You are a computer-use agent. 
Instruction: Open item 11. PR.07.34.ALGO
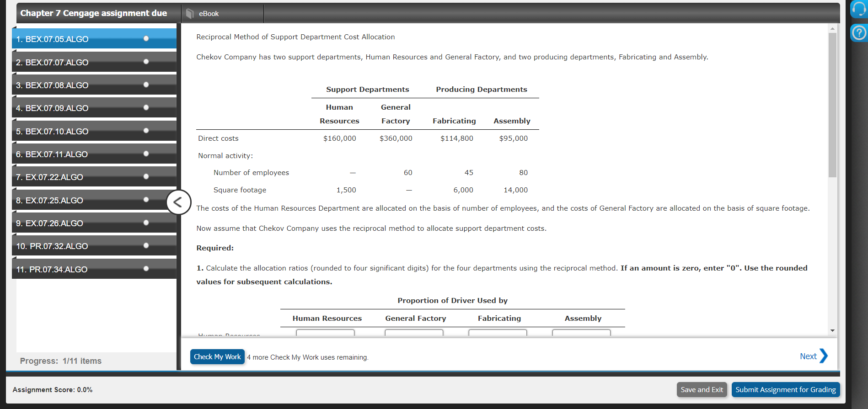pyautogui.click(x=94, y=269)
